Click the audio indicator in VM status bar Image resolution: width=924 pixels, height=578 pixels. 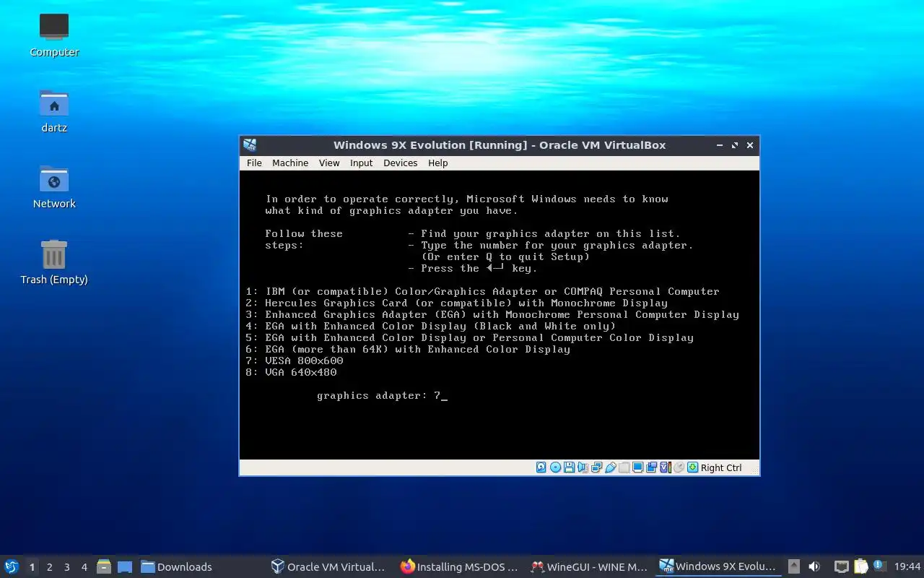pos(583,467)
